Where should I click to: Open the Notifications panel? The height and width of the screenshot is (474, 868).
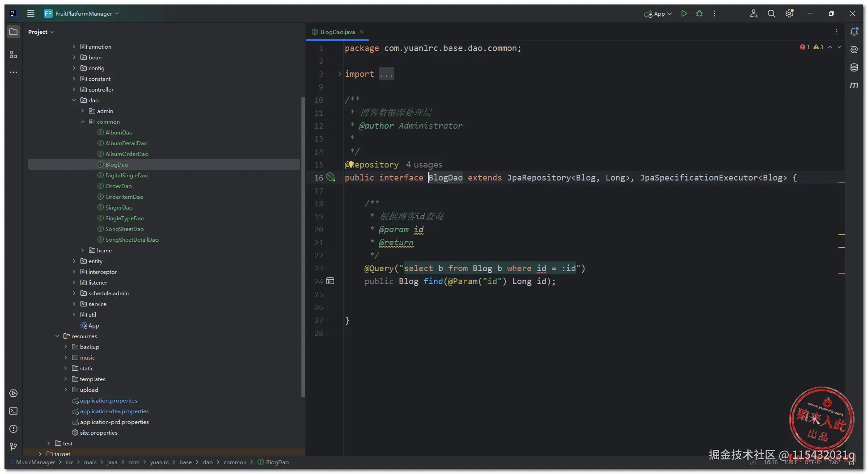tap(854, 32)
